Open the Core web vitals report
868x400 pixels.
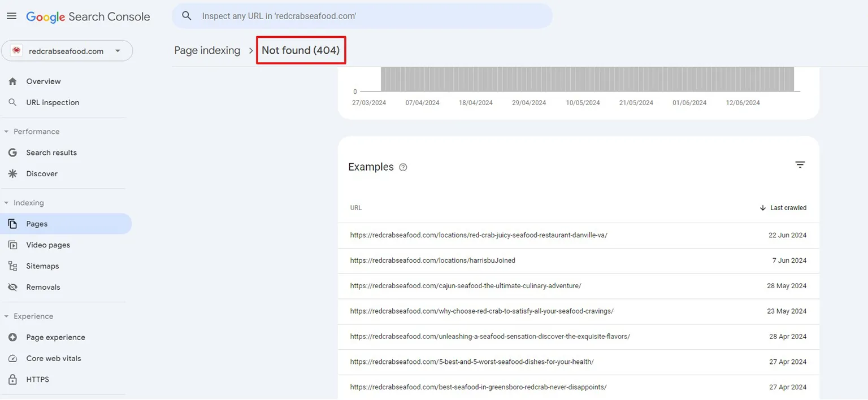[54, 358]
